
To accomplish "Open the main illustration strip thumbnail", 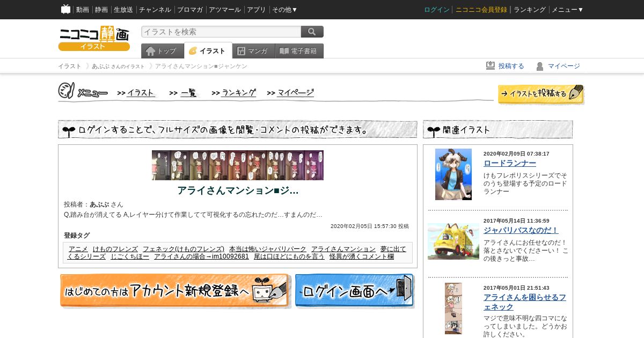I will (238, 165).
